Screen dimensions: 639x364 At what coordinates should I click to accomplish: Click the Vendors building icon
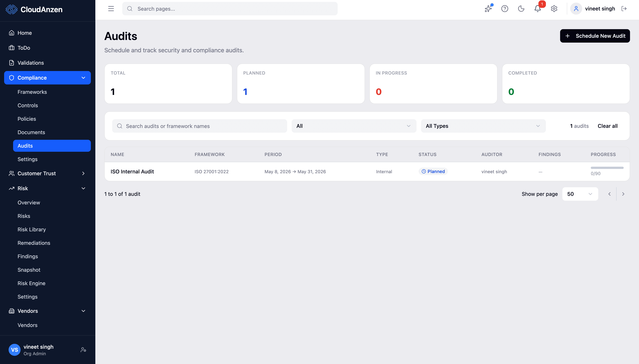tap(12, 311)
